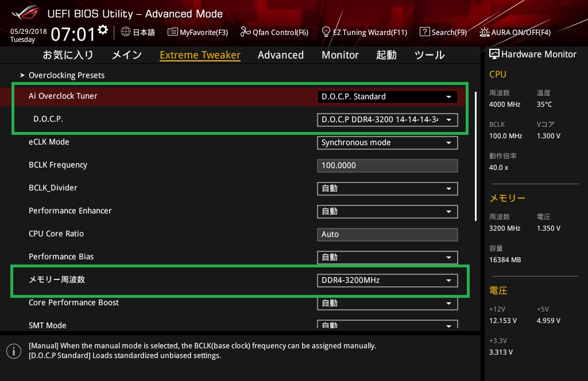Click CPU temperature value 35°C
Screen dimensions: 588x381
click(x=544, y=104)
